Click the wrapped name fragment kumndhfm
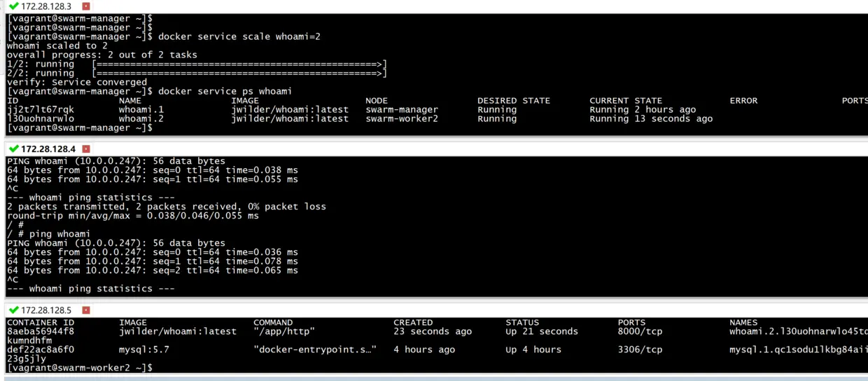 (x=29, y=340)
